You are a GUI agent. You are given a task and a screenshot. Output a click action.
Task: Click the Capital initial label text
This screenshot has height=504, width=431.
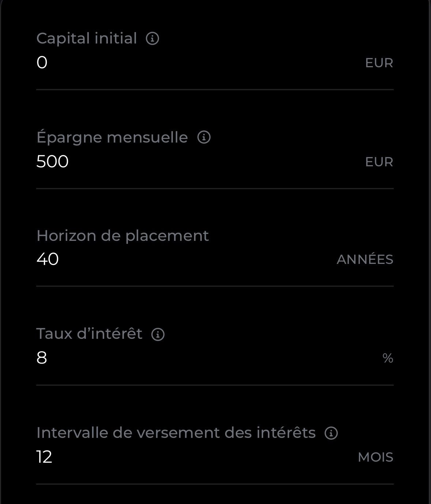(87, 38)
